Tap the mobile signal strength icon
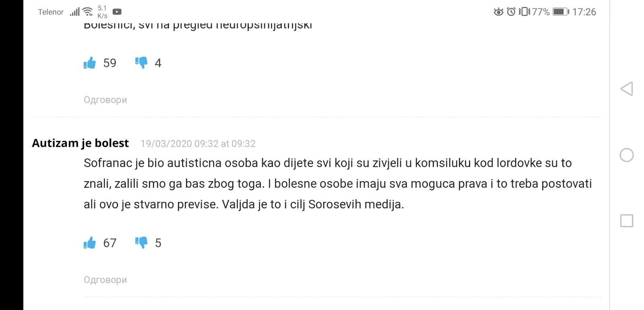This screenshot has width=644, height=310. [x=75, y=12]
